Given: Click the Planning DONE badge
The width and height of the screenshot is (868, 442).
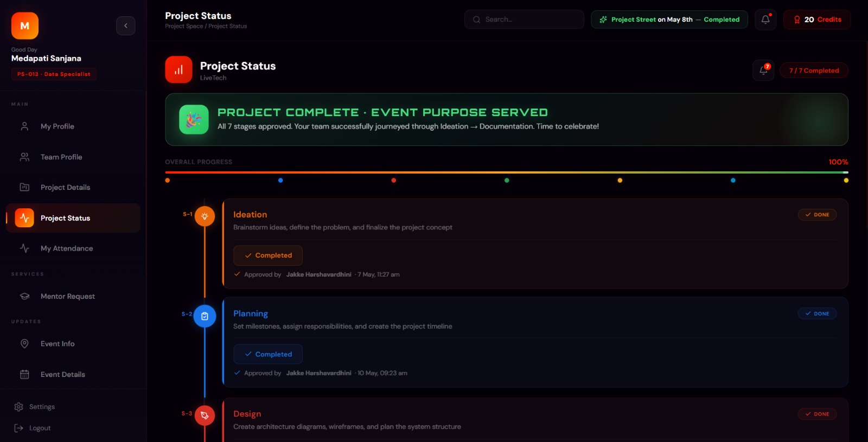Looking at the screenshot, I should point(817,313).
